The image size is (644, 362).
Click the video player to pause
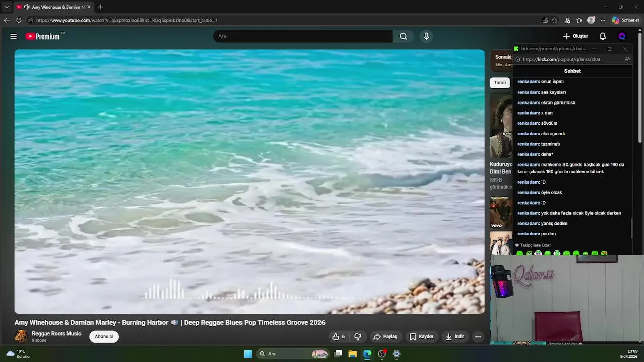coord(249,181)
